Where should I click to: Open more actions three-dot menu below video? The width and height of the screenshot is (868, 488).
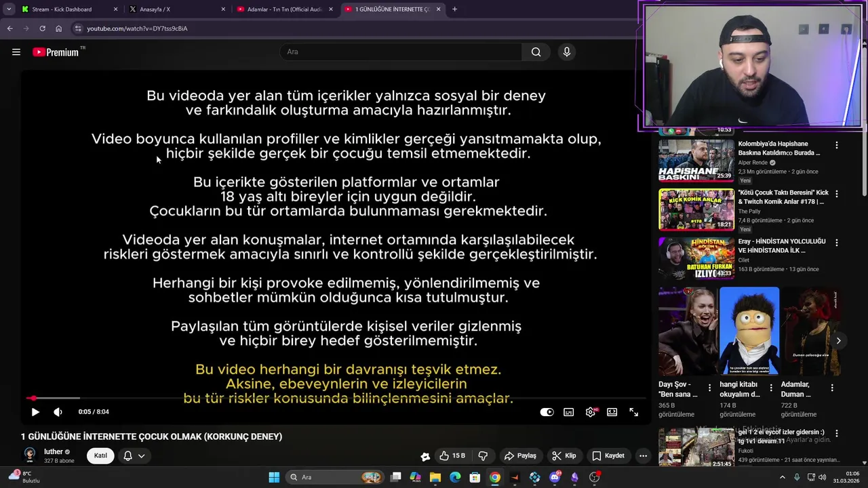(643, 455)
